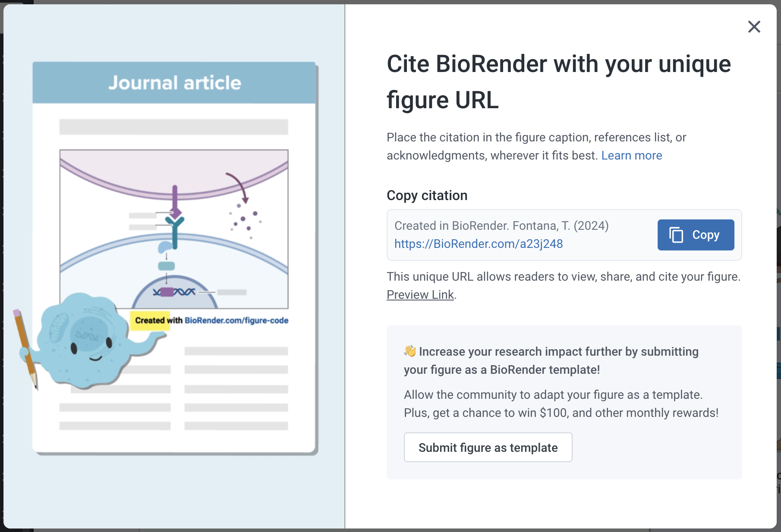The width and height of the screenshot is (781, 532).
Task: Click the Journal article header banner
Action: [174, 83]
